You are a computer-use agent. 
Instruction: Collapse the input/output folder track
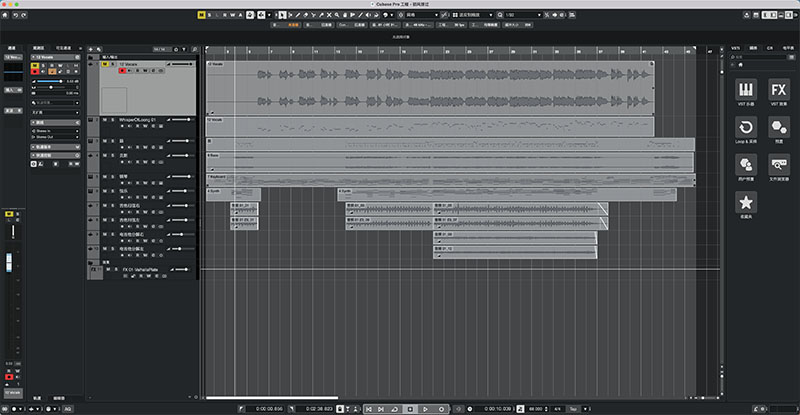90,57
